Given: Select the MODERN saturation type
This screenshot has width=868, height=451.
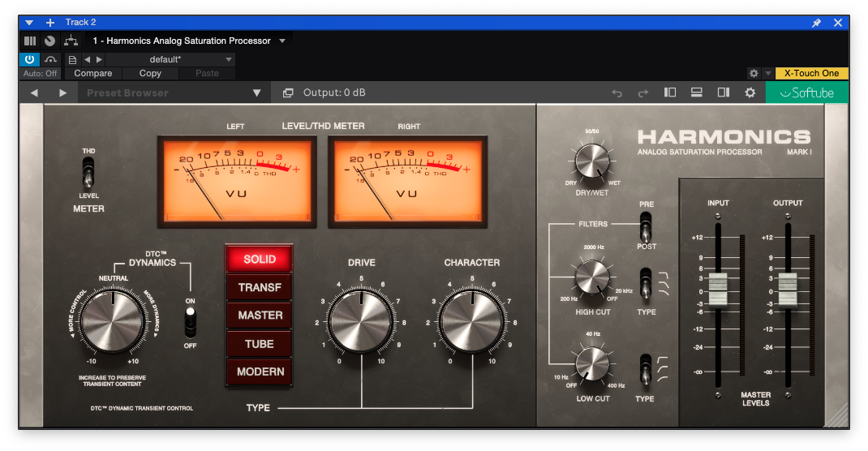Looking at the screenshot, I should (259, 372).
